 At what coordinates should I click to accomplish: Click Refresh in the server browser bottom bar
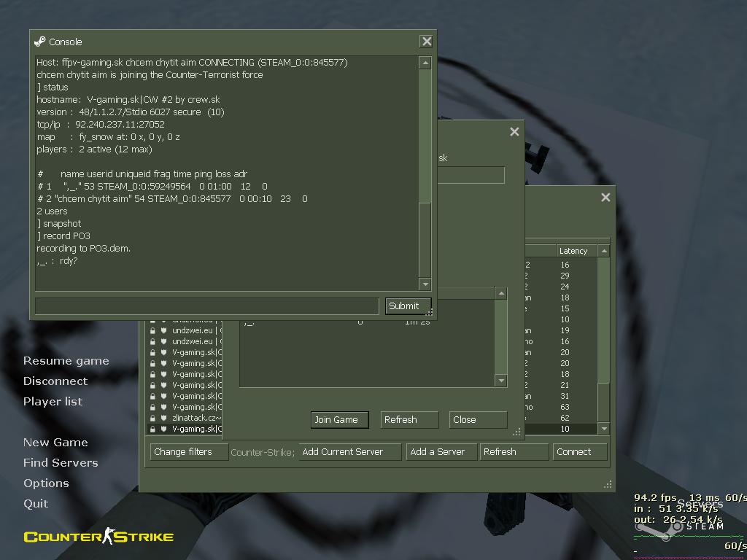514,452
